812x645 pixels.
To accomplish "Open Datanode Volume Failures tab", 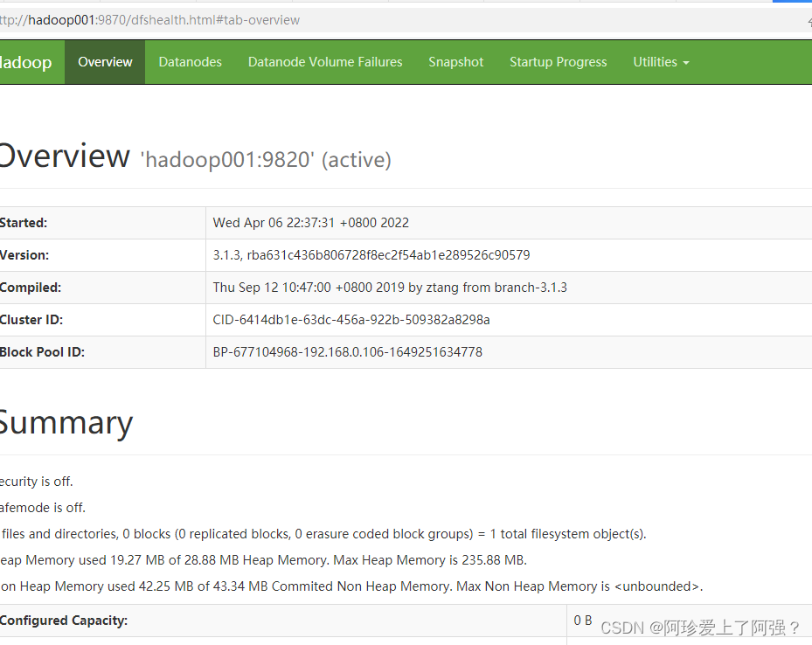I will click(x=325, y=62).
